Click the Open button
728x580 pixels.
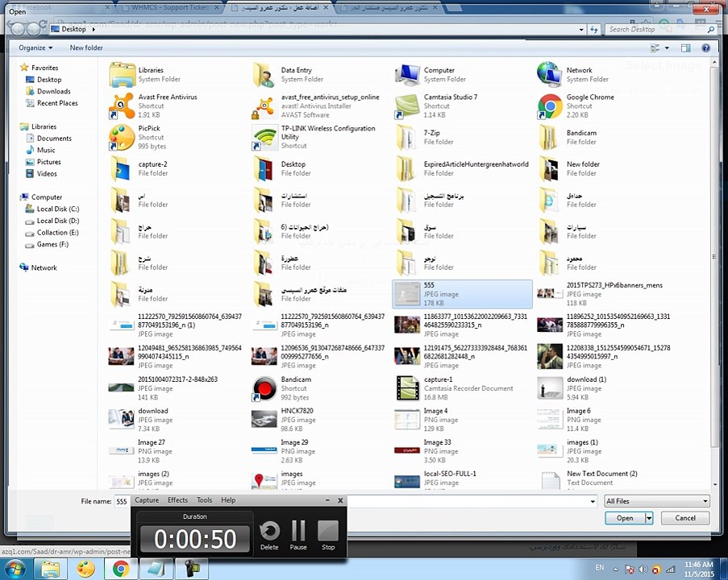625,518
